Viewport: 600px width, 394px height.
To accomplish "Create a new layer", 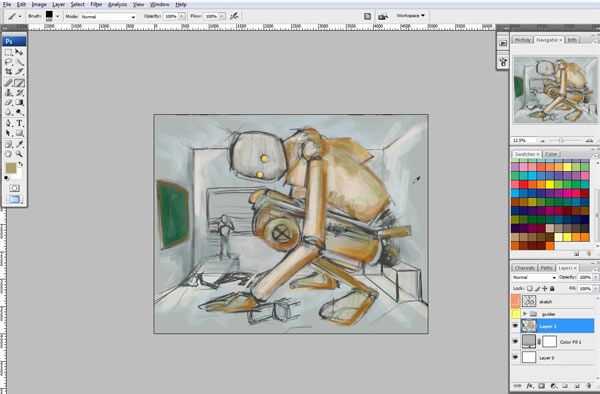I will click(577, 386).
